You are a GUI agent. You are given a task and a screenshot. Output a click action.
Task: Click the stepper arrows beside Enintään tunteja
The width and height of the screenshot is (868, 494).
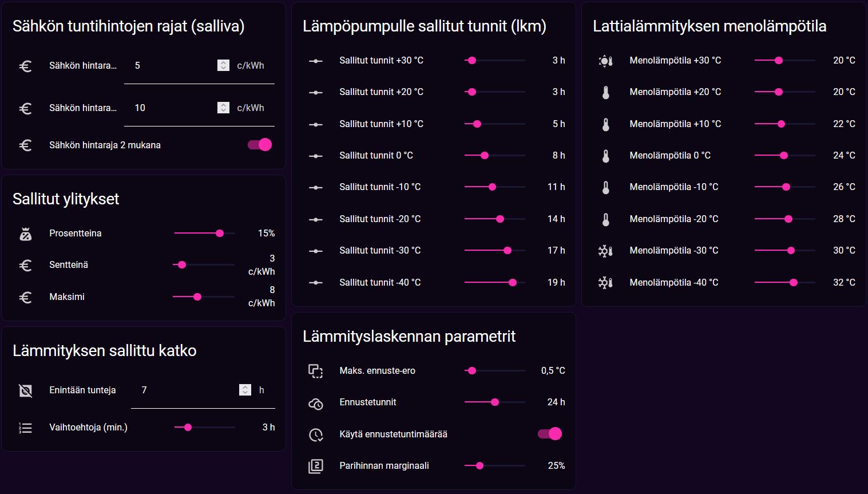click(x=245, y=390)
